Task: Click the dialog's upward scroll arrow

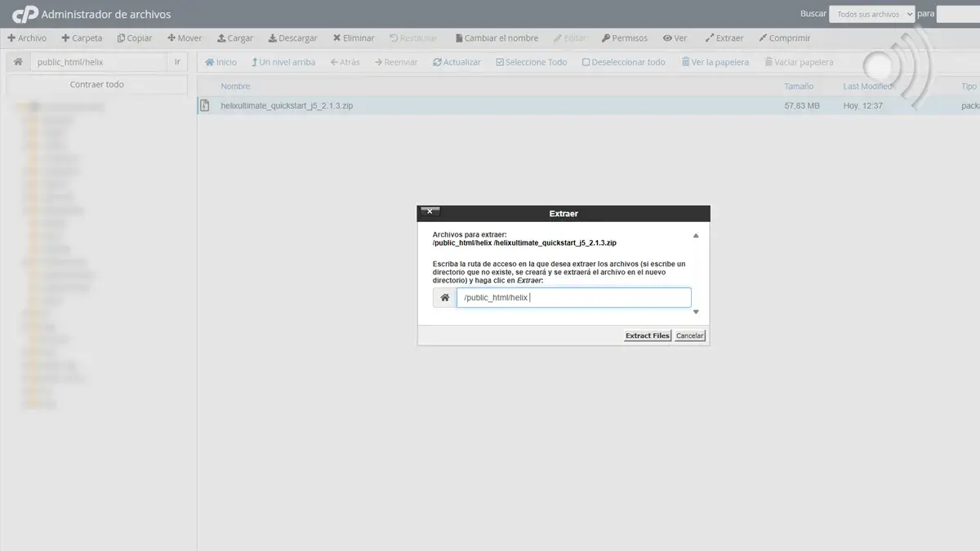Action: [x=696, y=234]
